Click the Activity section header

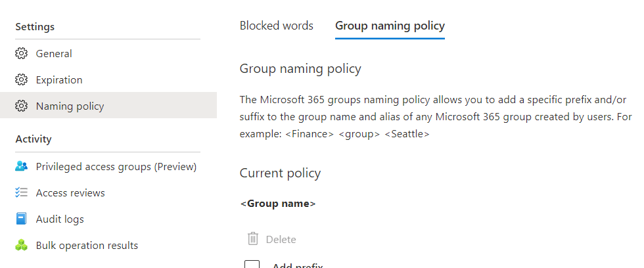pyautogui.click(x=34, y=139)
